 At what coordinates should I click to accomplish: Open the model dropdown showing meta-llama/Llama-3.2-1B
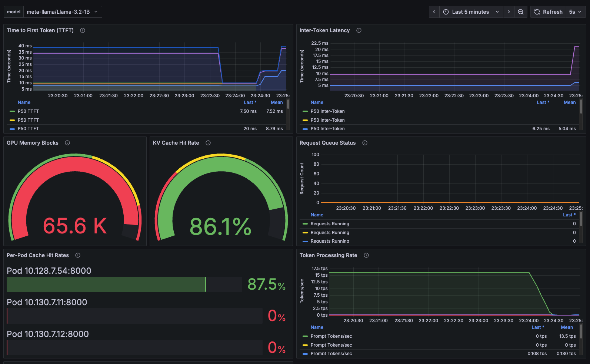click(62, 12)
